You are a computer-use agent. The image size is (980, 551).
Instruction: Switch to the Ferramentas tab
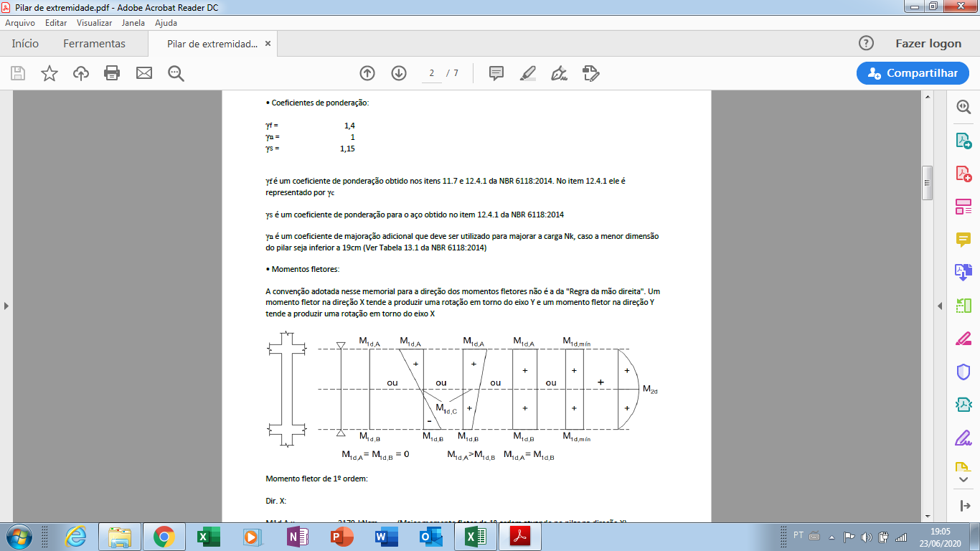(x=94, y=44)
